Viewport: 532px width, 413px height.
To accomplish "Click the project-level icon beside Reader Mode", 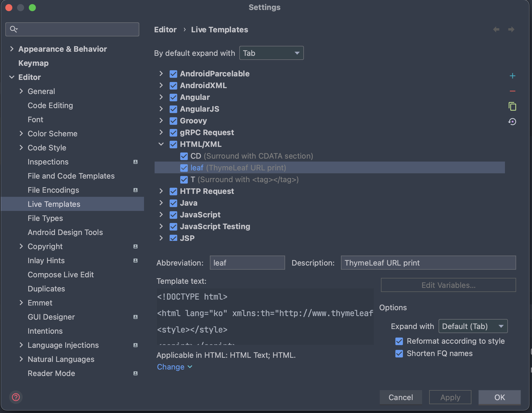I will (x=135, y=373).
